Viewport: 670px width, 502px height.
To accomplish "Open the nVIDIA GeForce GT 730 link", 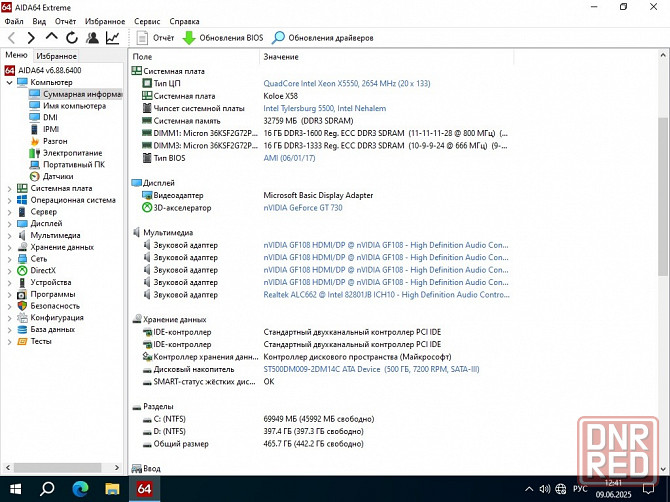I will click(303, 208).
